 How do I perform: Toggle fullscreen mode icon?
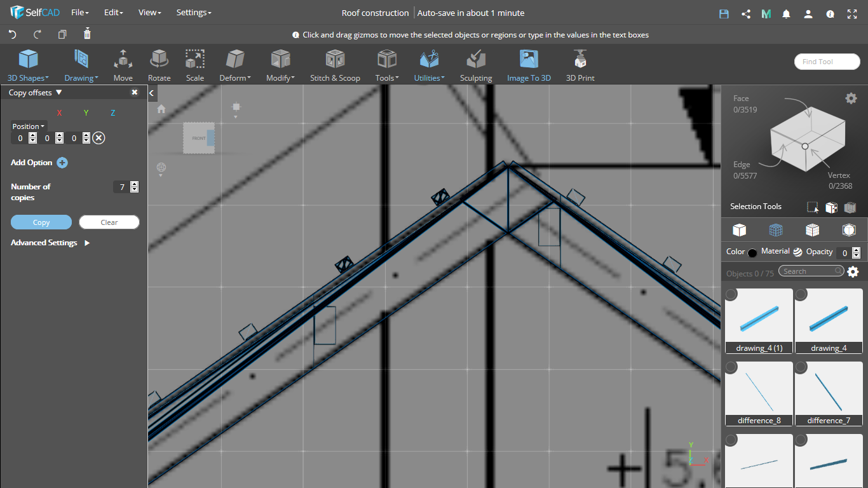coord(852,13)
